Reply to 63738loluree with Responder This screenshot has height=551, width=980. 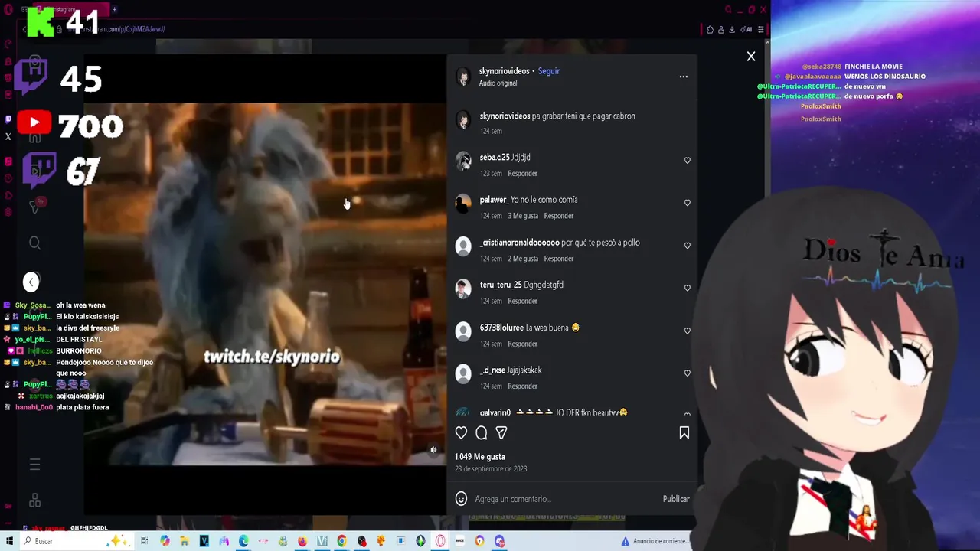pyautogui.click(x=522, y=344)
